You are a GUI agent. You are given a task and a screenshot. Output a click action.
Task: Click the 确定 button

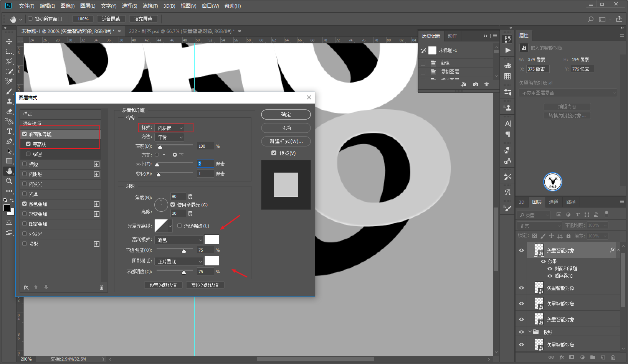coord(286,115)
